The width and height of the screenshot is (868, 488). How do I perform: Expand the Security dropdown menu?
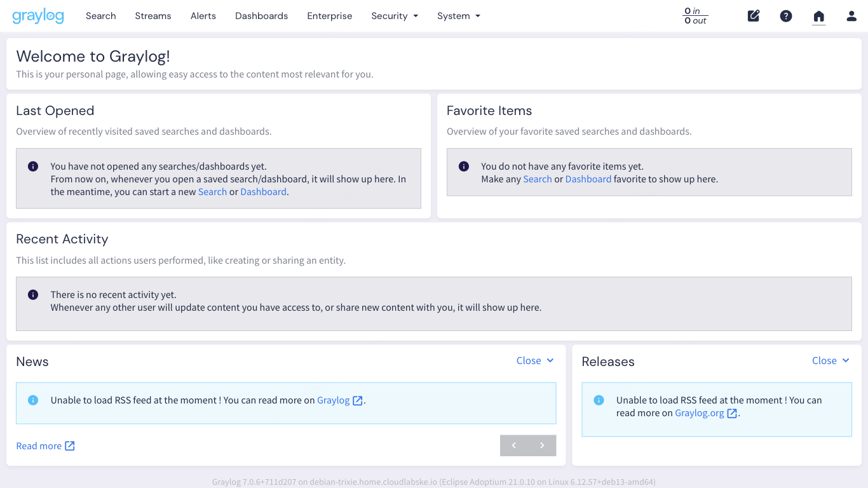[395, 16]
